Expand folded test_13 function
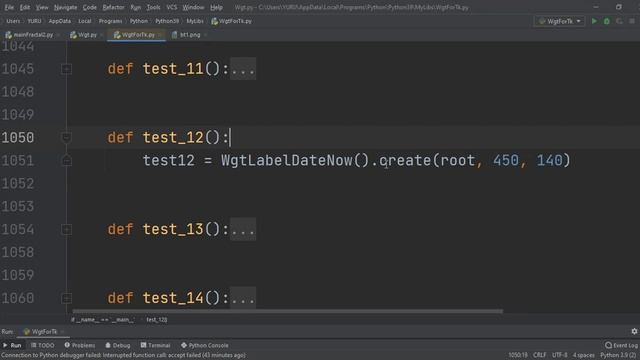 (x=66, y=229)
